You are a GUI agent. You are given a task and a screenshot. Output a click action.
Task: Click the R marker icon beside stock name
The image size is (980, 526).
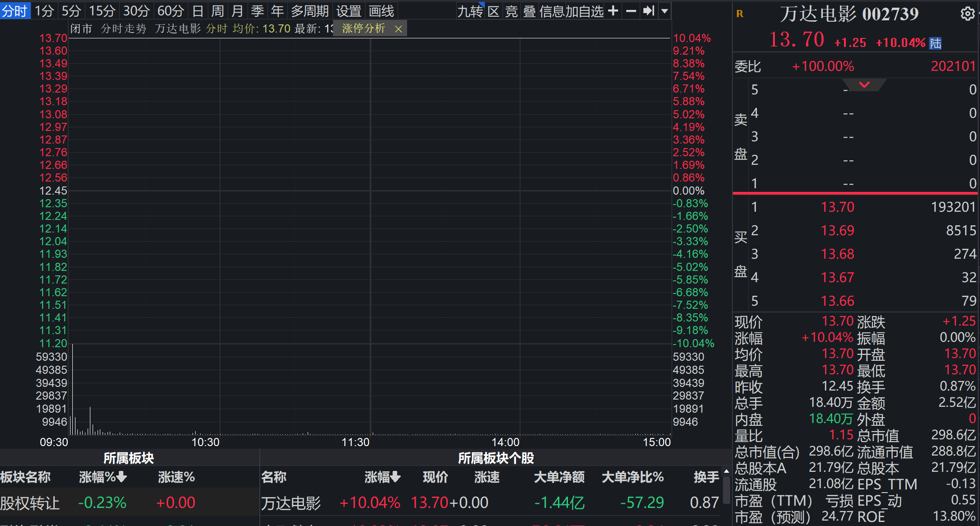(x=740, y=14)
